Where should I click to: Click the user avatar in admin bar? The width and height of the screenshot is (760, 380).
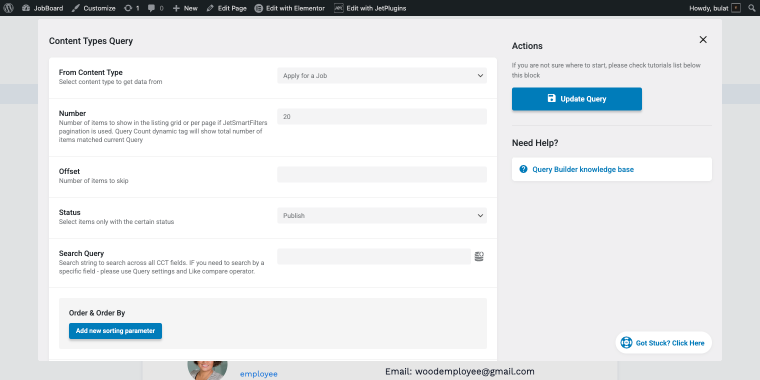(x=736, y=8)
